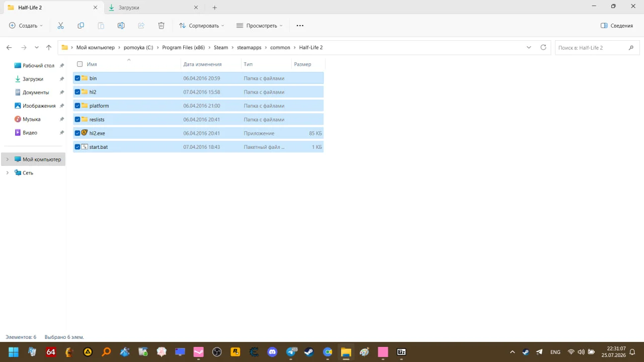This screenshot has height=362, width=644.
Task: Open OBS Studio from the taskbar
Action: click(217, 352)
